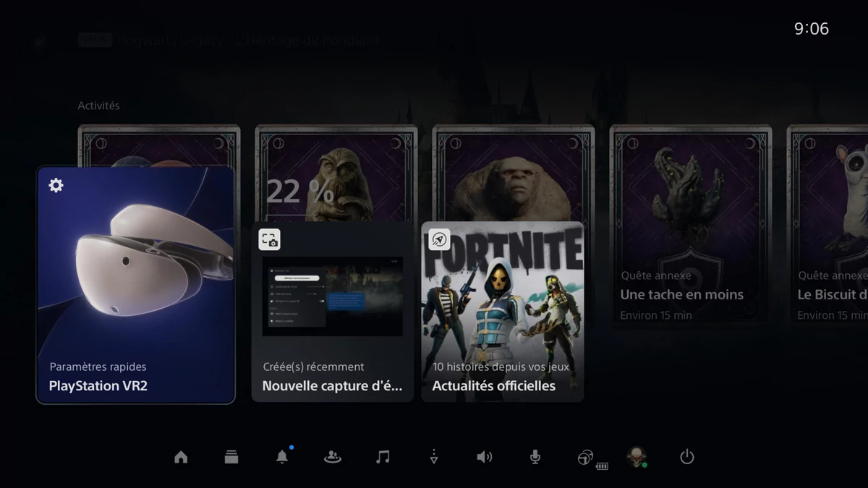Open the Music note icon
868x488 pixels.
tap(383, 457)
